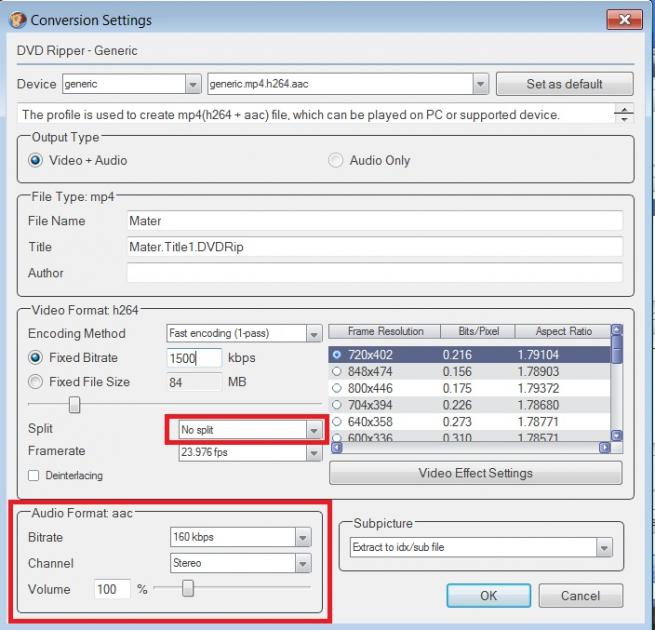The width and height of the screenshot is (655, 630).
Task: Expand the generic.mp4.h264.aac profile dropdown
Action: (480, 84)
